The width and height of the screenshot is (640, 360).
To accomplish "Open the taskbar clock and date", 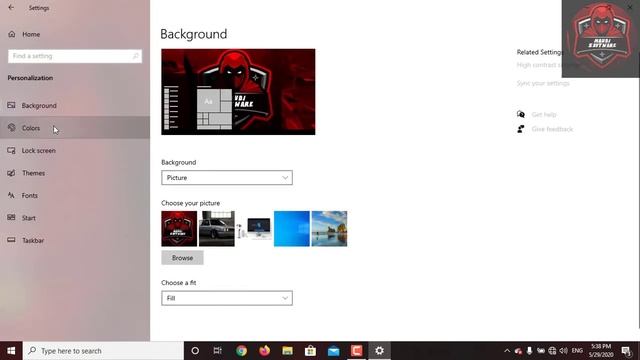I will tap(601, 351).
